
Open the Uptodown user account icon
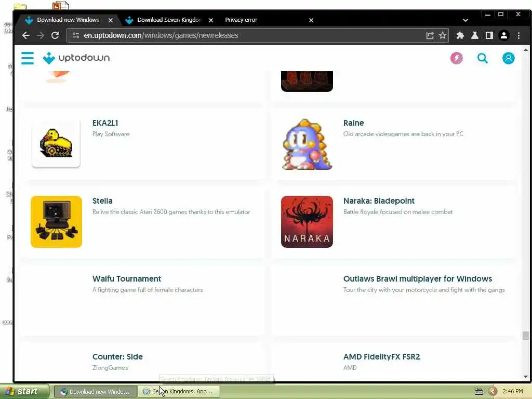508,58
